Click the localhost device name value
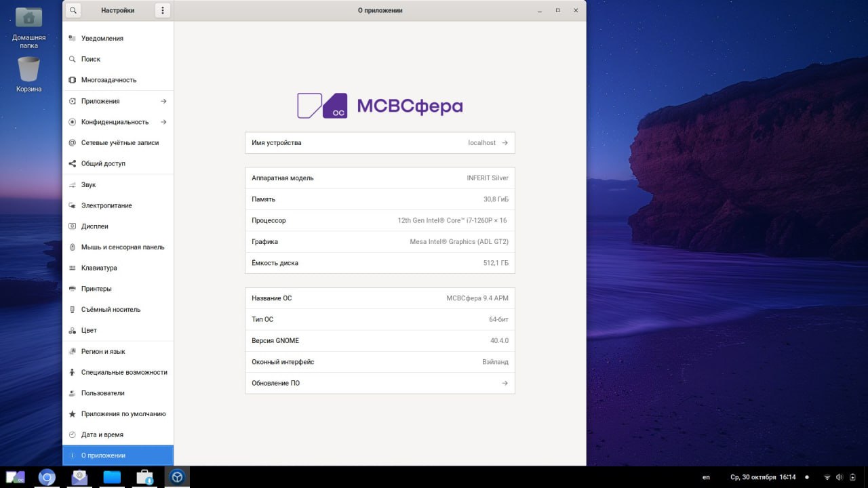The height and width of the screenshot is (488, 868). click(482, 143)
